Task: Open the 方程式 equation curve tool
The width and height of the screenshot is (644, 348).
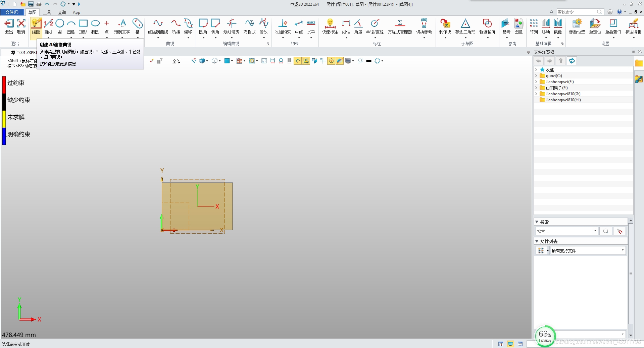Action: 249,26
